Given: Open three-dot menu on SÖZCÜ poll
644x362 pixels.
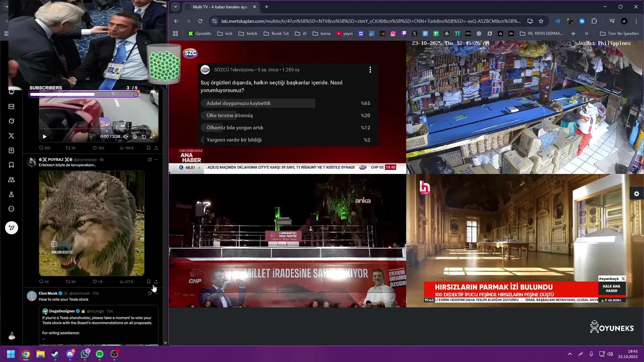Looking at the screenshot, I should pyautogui.click(x=370, y=70).
